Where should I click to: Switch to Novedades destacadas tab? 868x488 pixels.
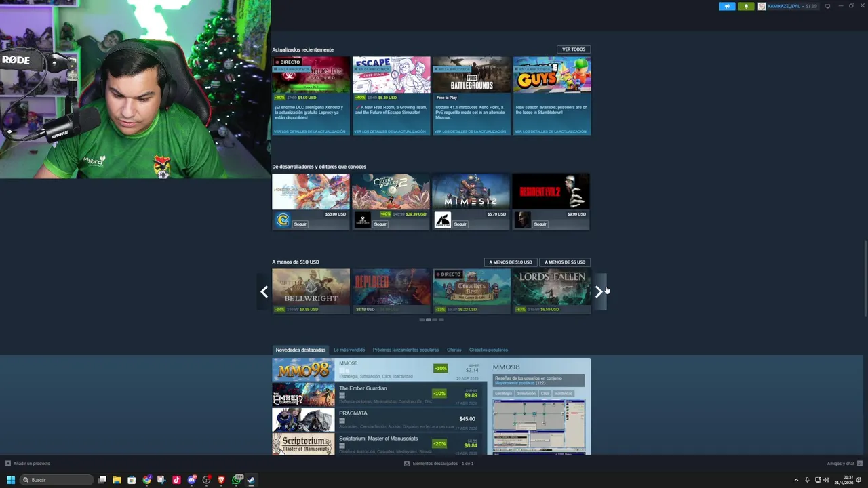[x=300, y=350]
